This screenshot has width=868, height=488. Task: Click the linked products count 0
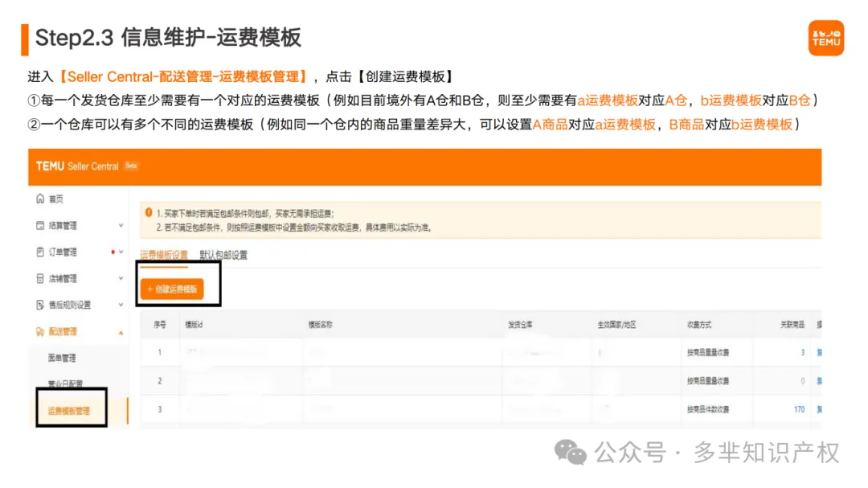tap(802, 381)
